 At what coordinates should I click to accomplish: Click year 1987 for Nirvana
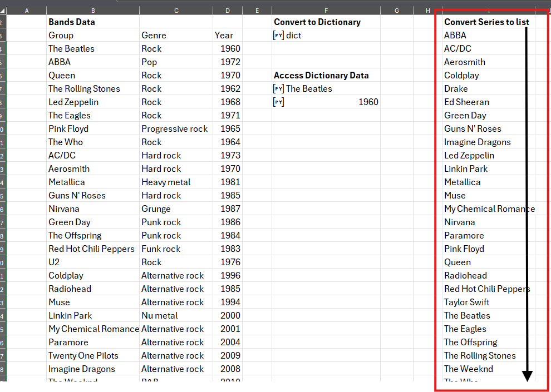tap(228, 209)
